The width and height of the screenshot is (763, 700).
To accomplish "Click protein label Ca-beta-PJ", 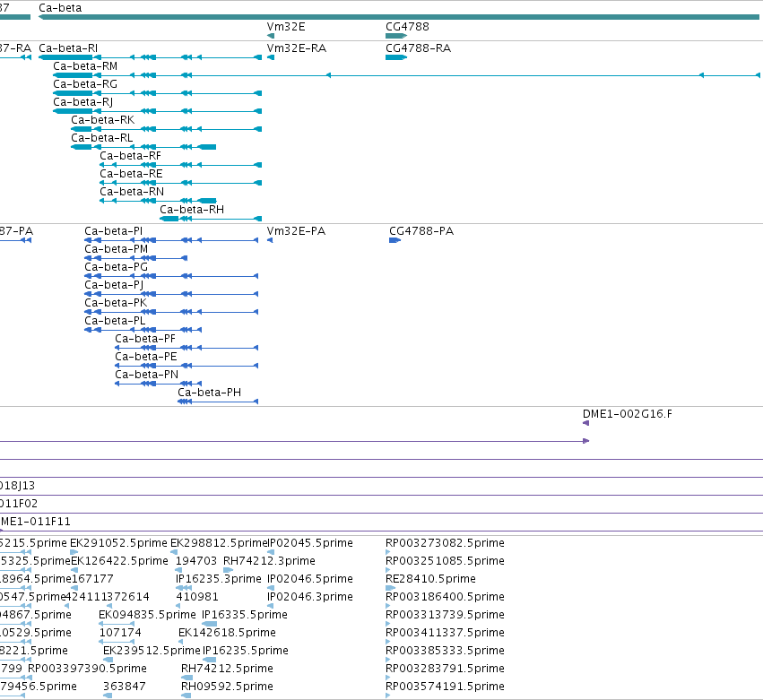I will [x=115, y=285].
